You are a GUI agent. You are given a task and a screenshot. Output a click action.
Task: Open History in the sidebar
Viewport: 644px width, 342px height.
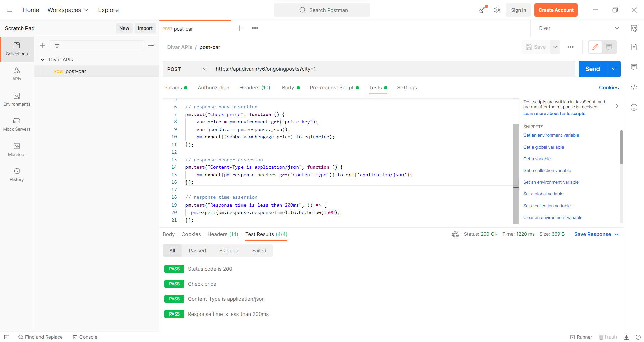(17, 175)
